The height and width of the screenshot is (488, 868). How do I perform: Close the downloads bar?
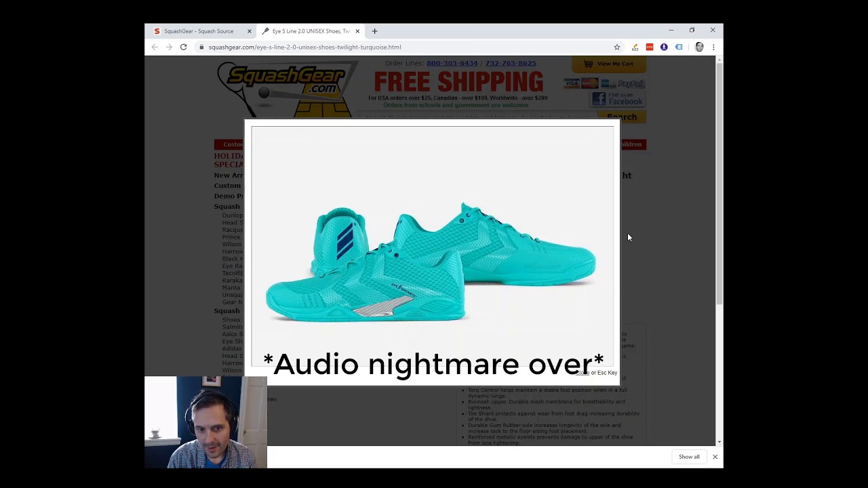(x=715, y=457)
